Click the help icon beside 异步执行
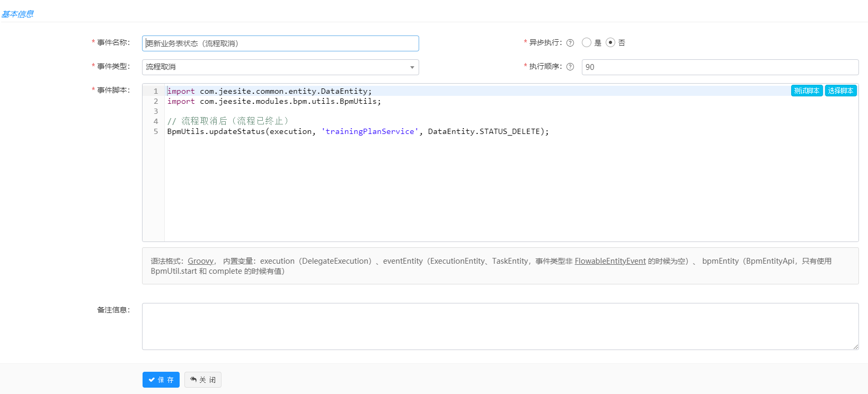The width and height of the screenshot is (868, 394). 570,43
